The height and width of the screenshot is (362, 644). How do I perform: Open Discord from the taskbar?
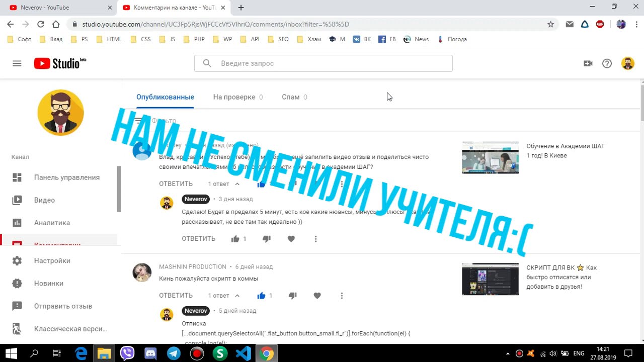[151, 353]
